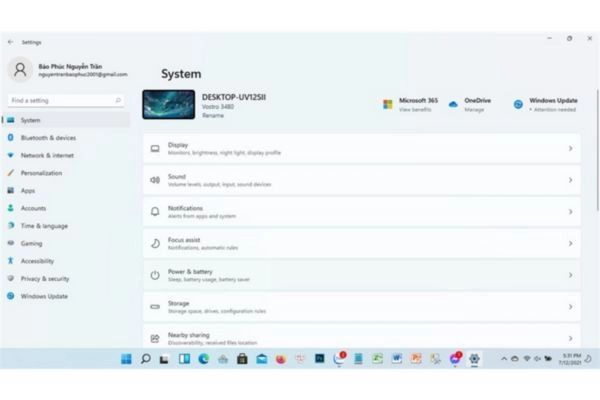Select Privacy & security in sidebar

click(45, 279)
